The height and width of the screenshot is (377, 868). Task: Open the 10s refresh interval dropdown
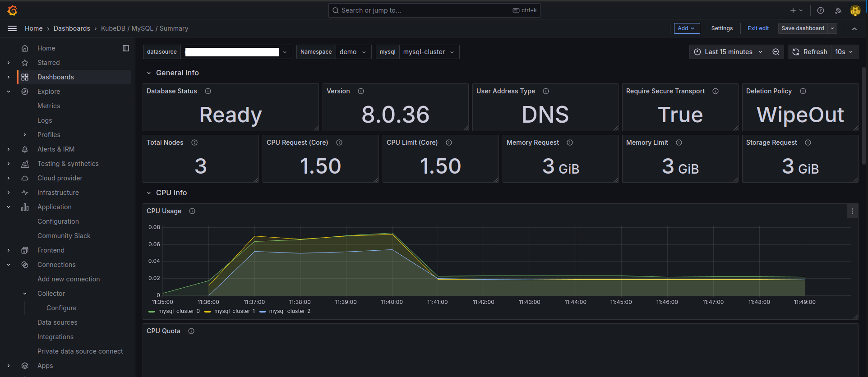844,52
